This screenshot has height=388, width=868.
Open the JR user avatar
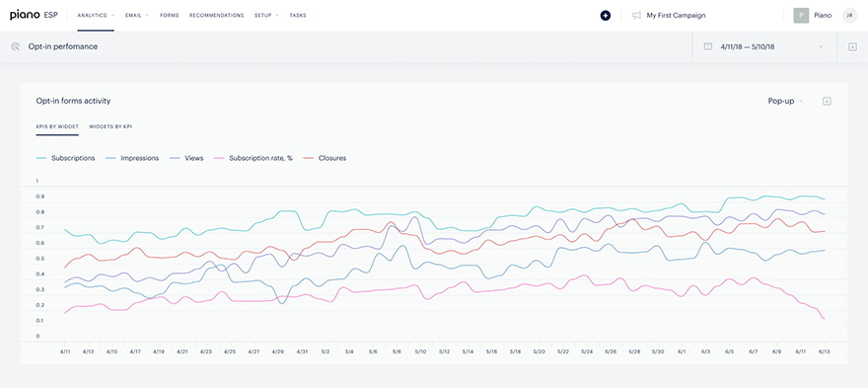(849, 16)
